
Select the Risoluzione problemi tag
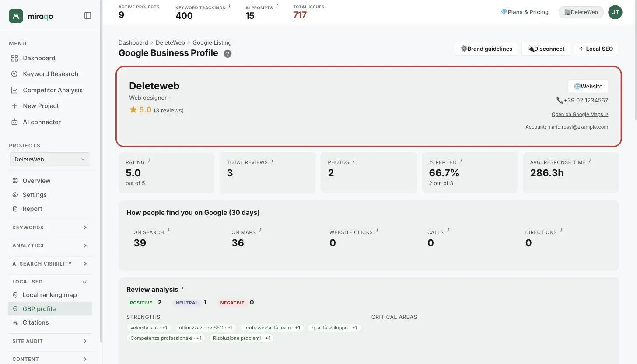[x=241, y=338]
